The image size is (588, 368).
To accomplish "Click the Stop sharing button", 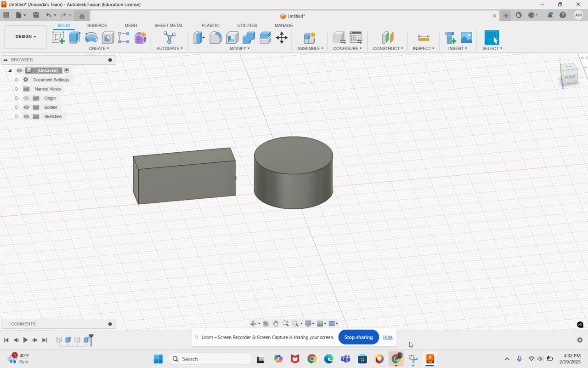I will click(x=358, y=337).
